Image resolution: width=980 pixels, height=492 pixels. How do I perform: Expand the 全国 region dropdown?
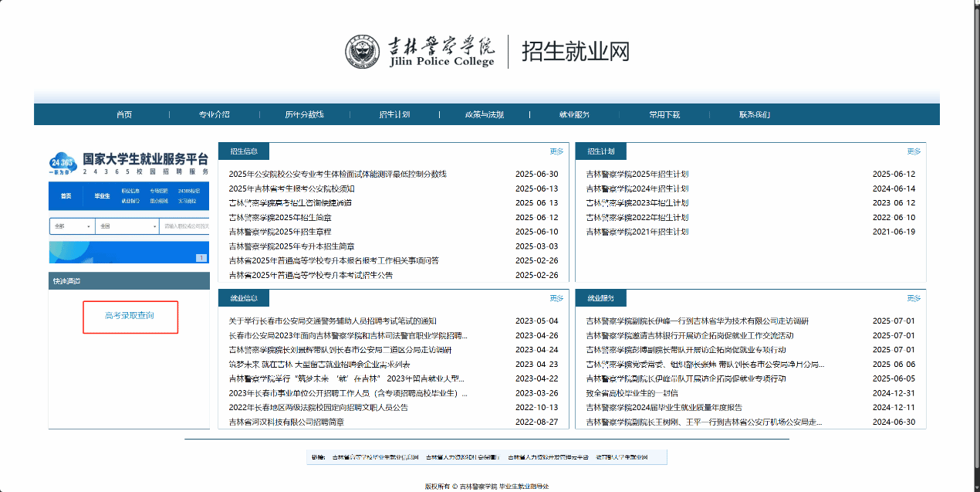click(x=127, y=226)
